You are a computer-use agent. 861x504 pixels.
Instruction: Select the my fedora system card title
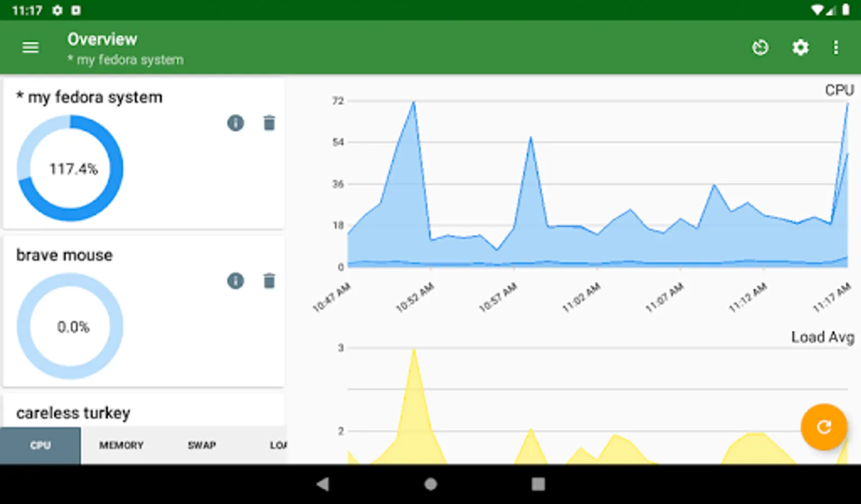(x=89, y=97)
